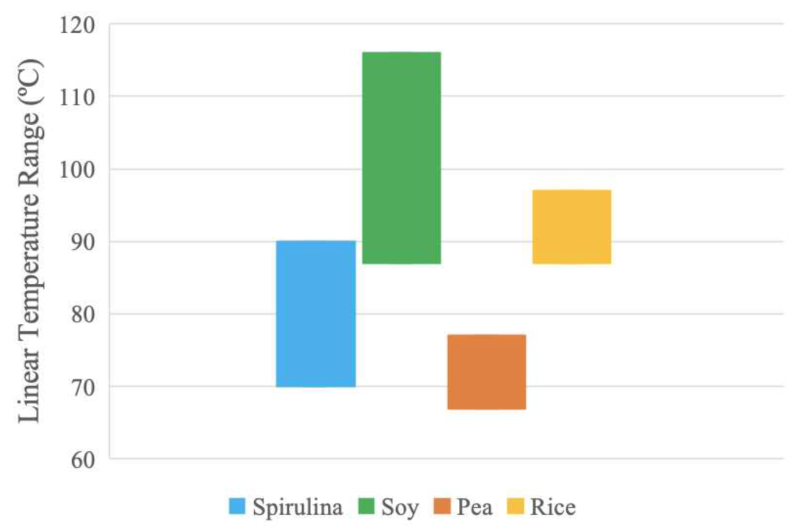
Task: Select the green Soy bar
Action: [401, 158]
